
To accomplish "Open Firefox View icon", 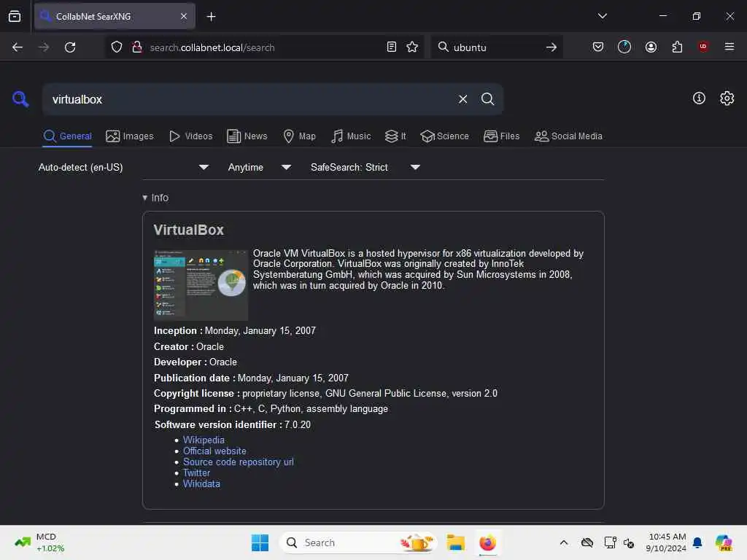I will [15, 17].
